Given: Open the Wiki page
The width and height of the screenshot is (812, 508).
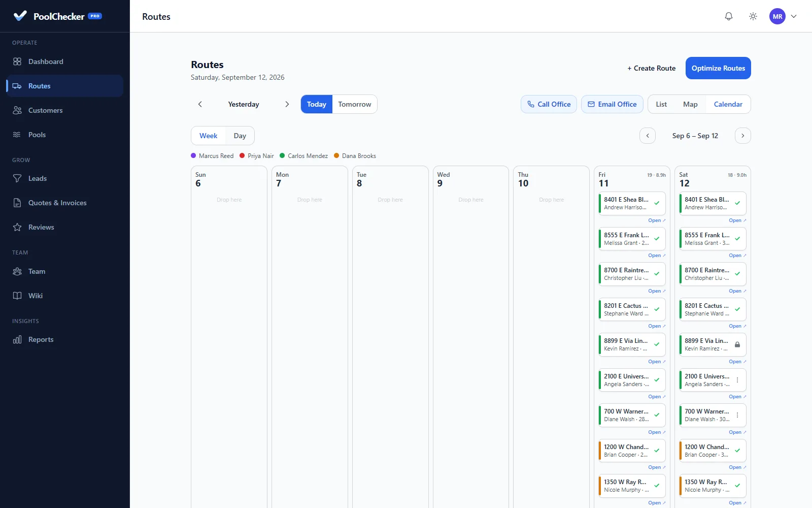Looking at the screenshot, I should coord(65,296).
